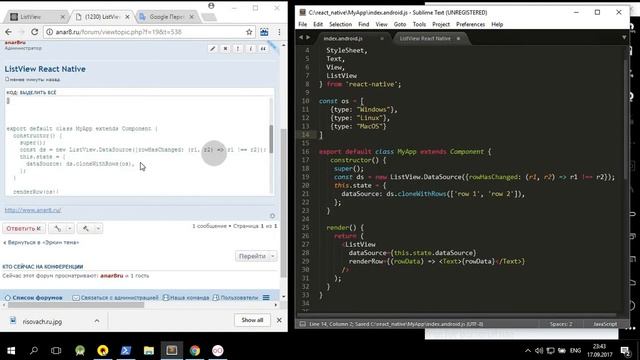Click anar8ru username in online list
This screenshot has height=360, width=640.
tap(111, 276)
